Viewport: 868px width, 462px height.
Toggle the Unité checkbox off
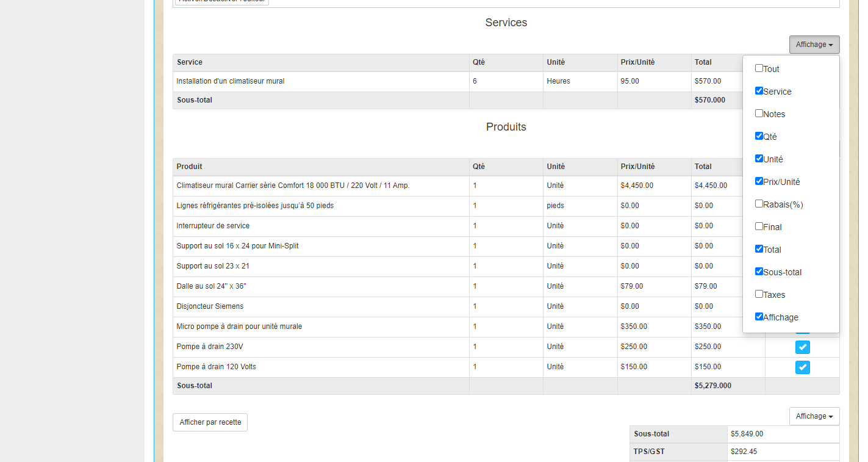759,159
